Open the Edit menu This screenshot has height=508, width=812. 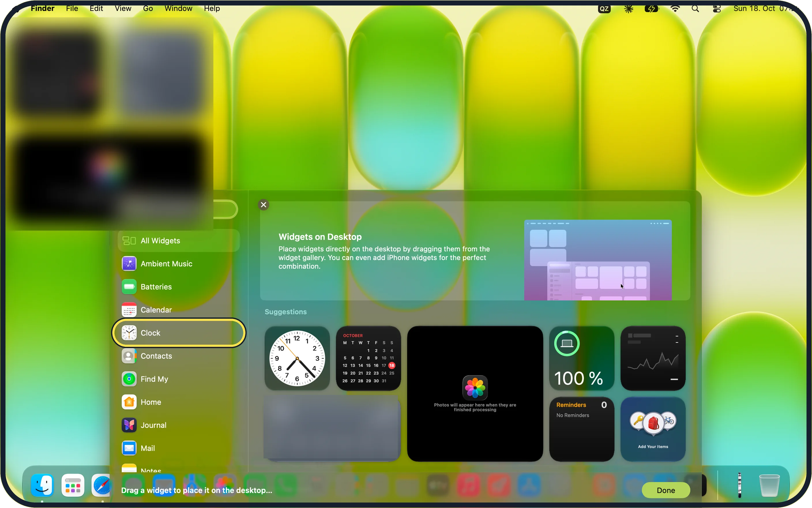click(x=96, y=8)
